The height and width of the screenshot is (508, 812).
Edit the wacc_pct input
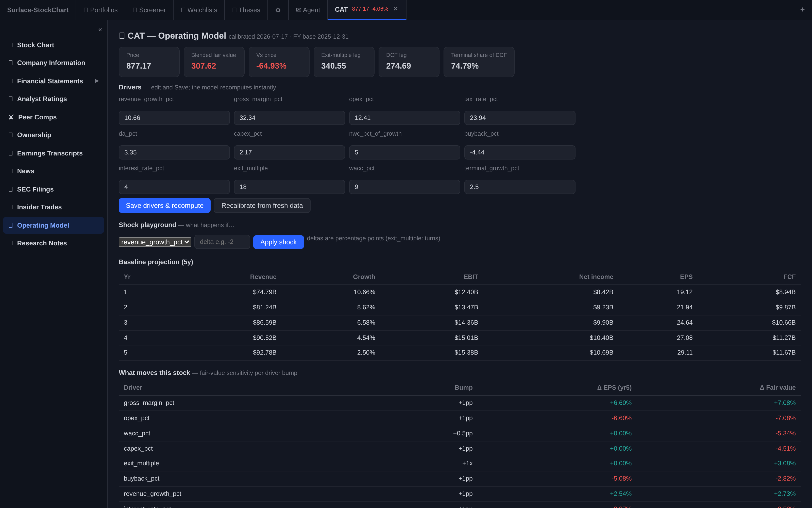tap(404, 187)
